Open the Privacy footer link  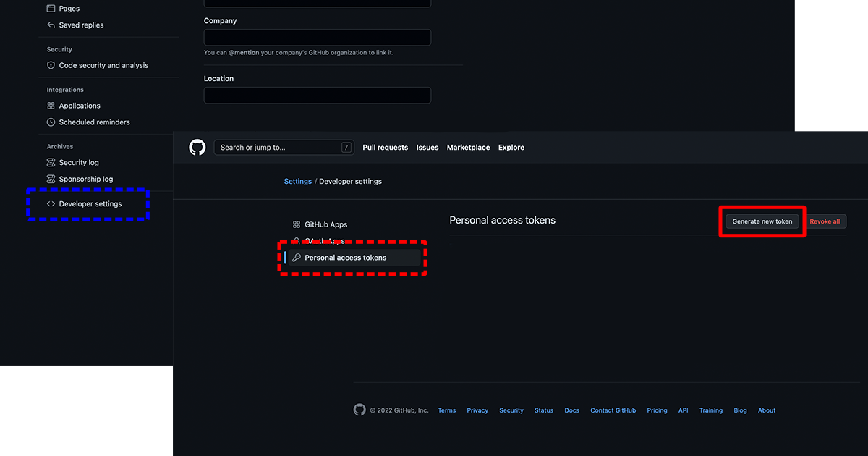477,410
